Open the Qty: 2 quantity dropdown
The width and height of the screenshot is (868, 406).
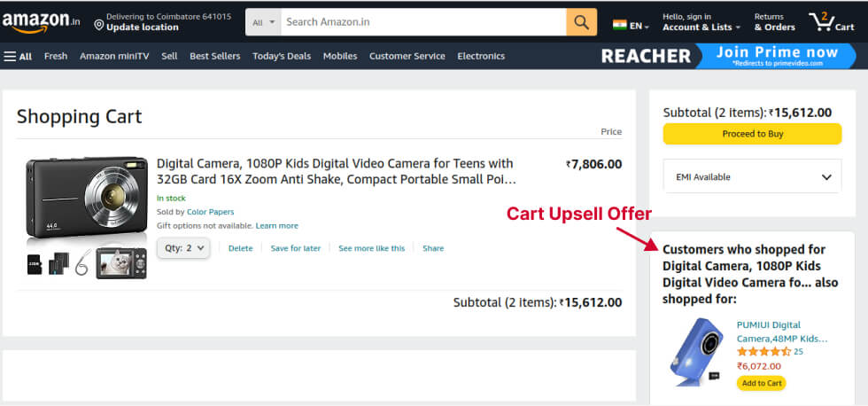pos(183,248)
